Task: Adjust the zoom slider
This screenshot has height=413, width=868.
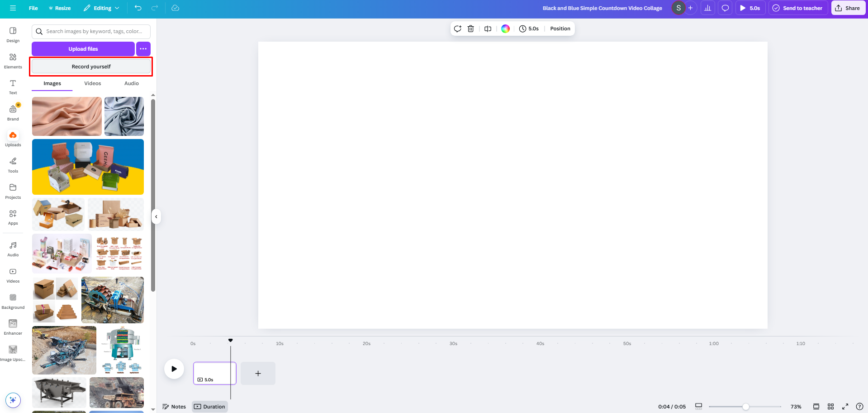Action: point(746,406)
